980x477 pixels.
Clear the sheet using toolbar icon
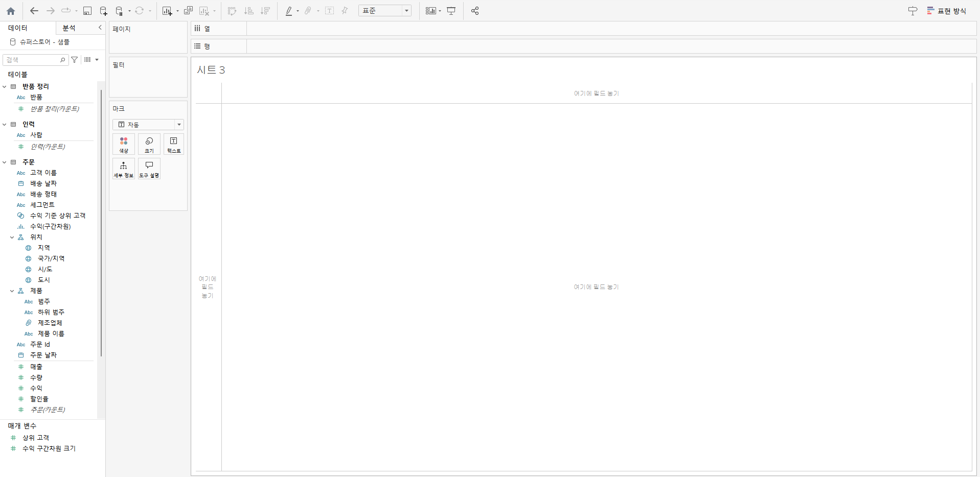[x=204, y=11]
